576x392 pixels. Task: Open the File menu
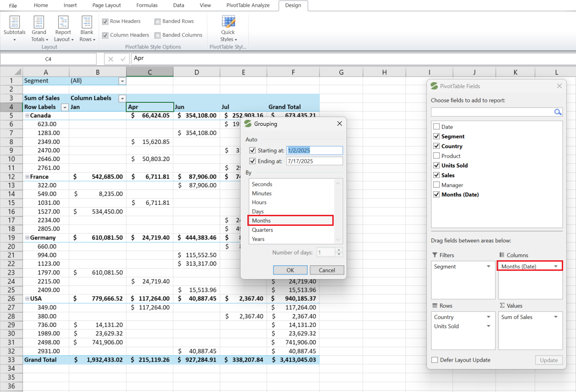13,6
